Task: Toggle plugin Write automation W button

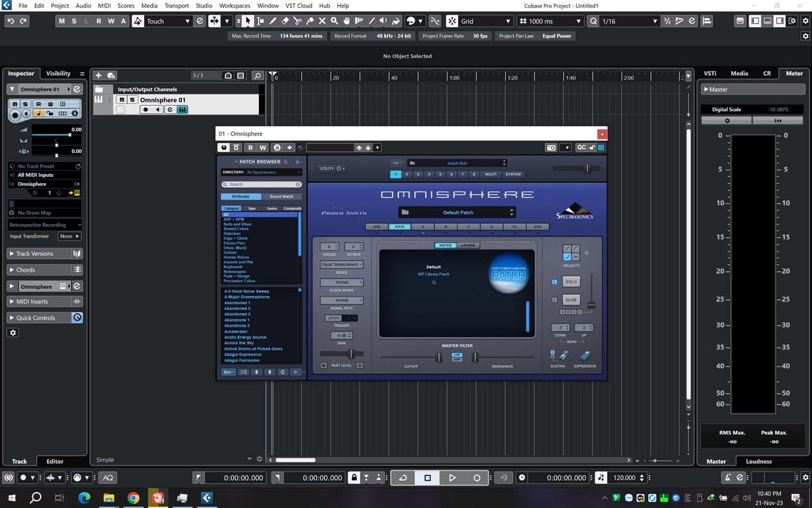Action: click(263, 147)
